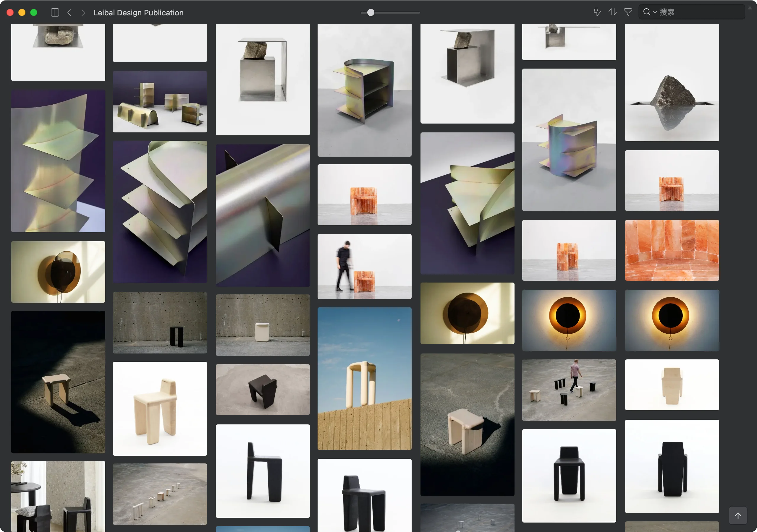Click the magnifier search icon
The image size is (757, 532).
tap(646, 12)
